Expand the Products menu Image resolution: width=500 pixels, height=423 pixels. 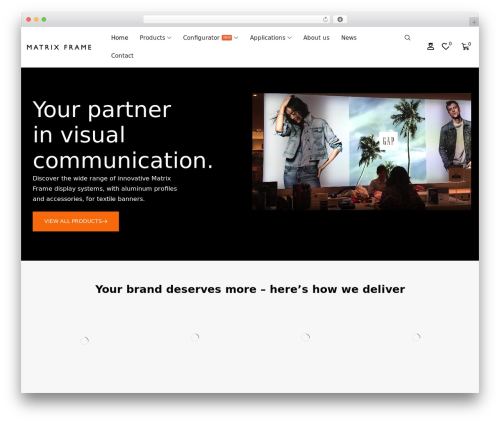pos(155,38)
